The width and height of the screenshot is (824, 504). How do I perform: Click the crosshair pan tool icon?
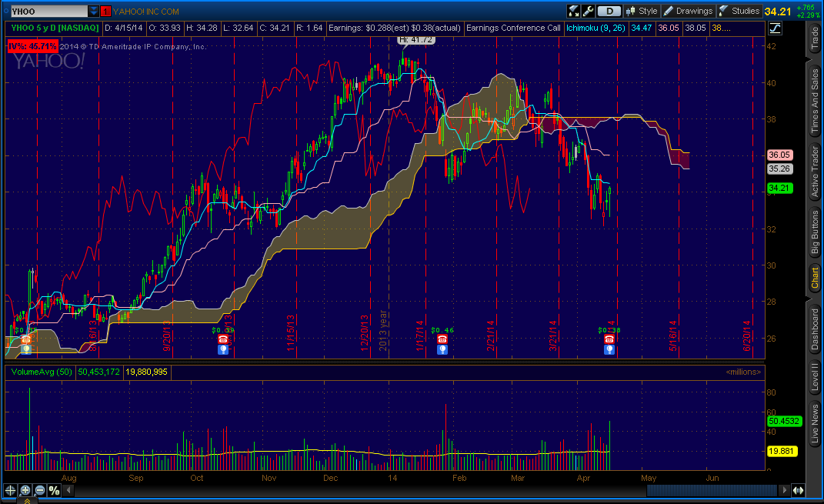10,490
